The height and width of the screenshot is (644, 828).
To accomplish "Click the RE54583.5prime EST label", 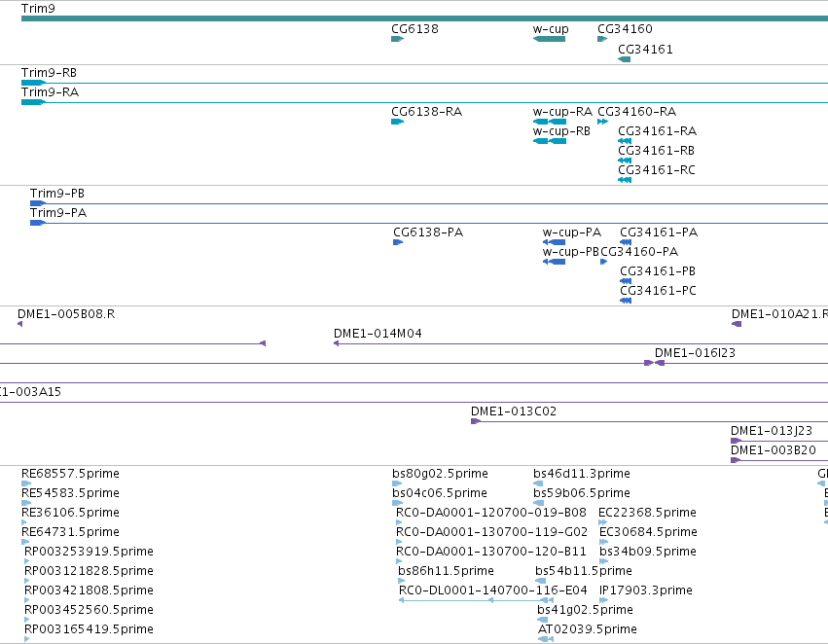I will 70,493.
